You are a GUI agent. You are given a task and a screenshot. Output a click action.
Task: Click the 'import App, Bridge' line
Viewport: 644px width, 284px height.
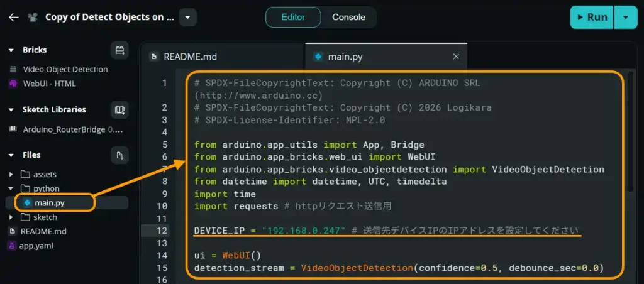pyautogui.click(x=309, y=145)
